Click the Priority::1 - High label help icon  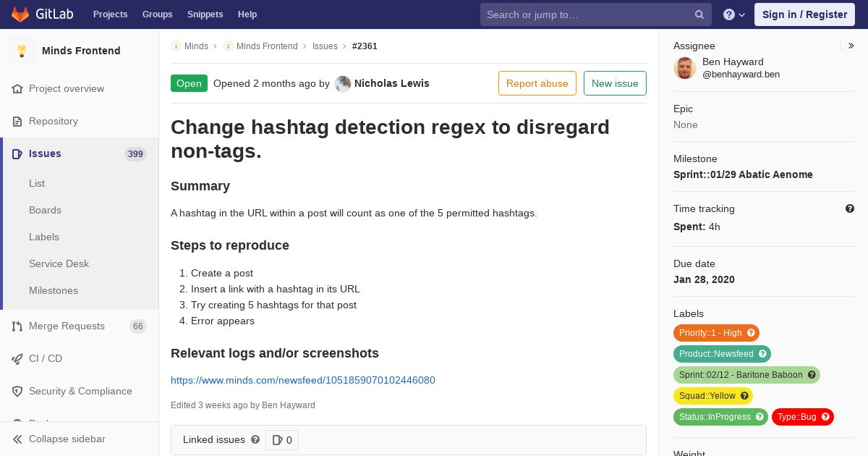[751, 333]
